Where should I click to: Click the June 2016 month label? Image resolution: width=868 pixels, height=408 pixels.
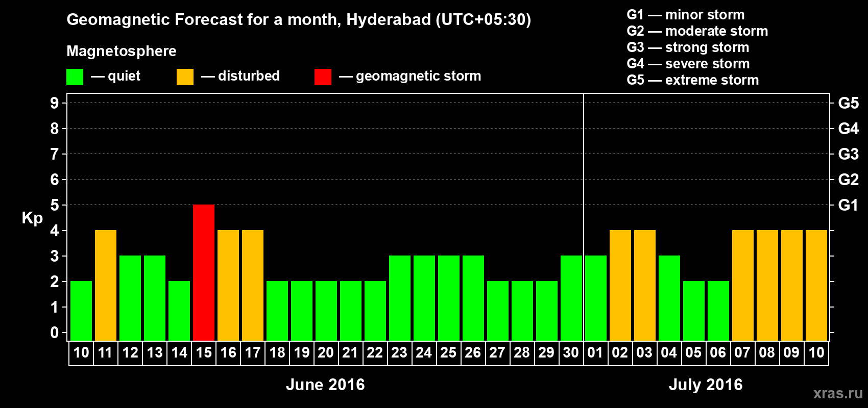[x=325, y=385]
